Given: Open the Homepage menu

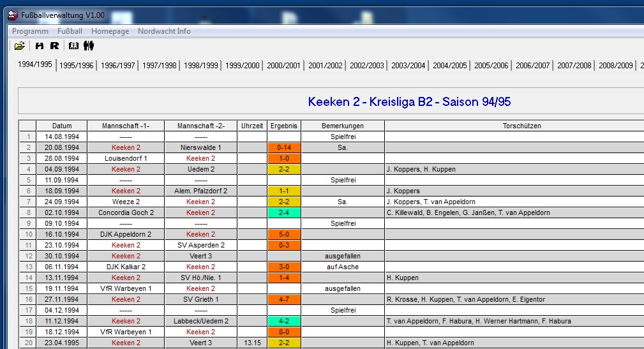Looking at the screenshot, I should click(110, 31).
